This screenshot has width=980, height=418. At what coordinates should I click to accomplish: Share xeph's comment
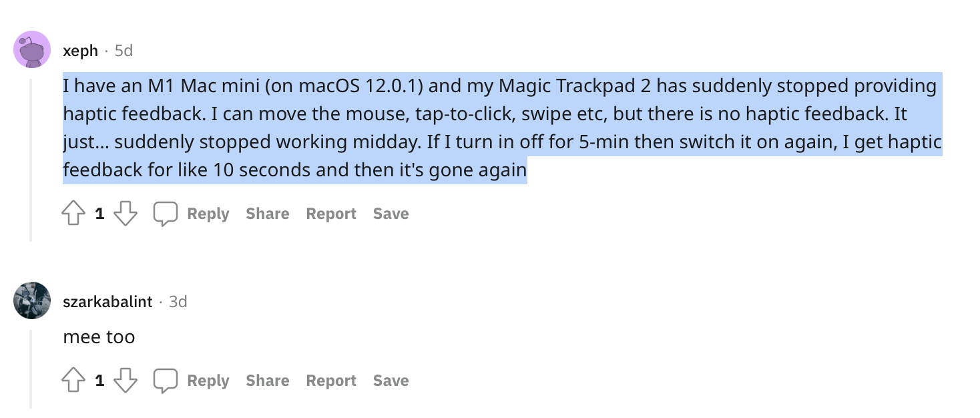tap(267, 214)
